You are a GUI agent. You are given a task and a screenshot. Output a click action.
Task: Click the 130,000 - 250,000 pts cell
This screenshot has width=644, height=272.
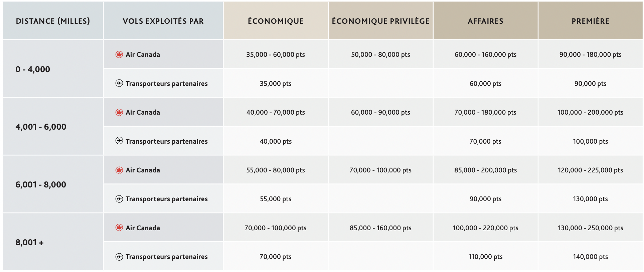590,228
